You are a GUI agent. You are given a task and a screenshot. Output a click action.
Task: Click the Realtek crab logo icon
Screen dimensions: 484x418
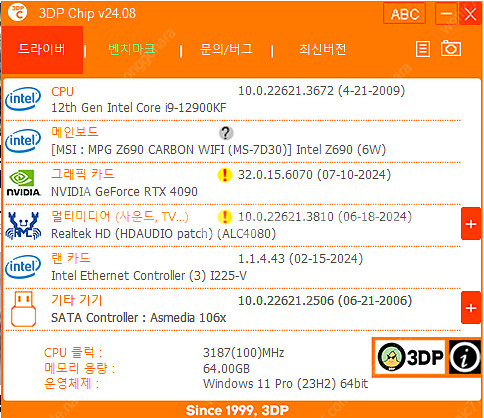23,225
